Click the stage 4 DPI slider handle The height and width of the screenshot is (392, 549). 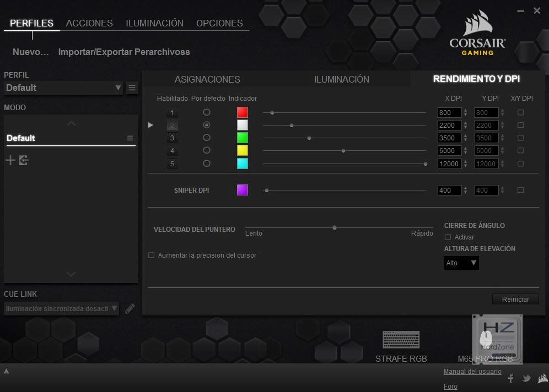[343, 151]
